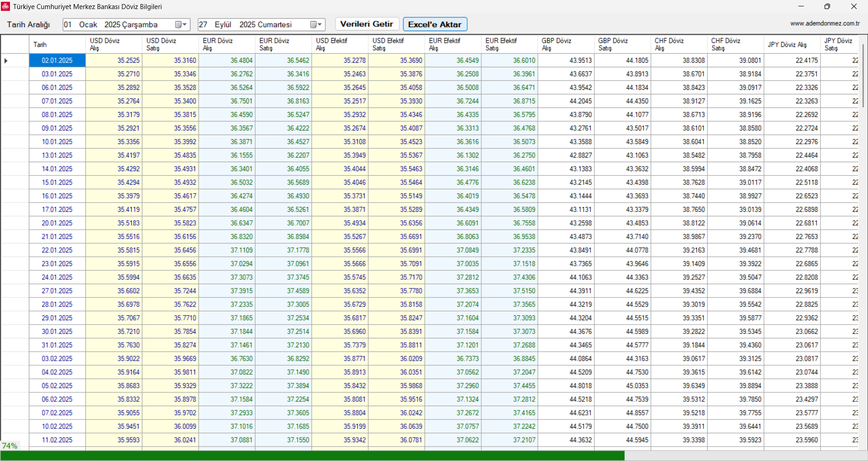Click the green progress bar at bottom
Viewport: 868px width, 461px height.
pos(312,456)
